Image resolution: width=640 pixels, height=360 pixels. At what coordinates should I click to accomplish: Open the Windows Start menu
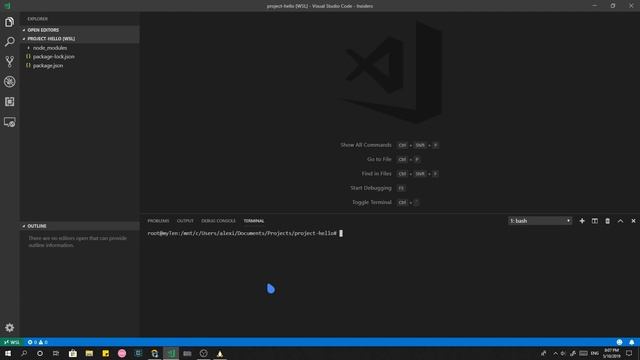(x=8, y=353)
